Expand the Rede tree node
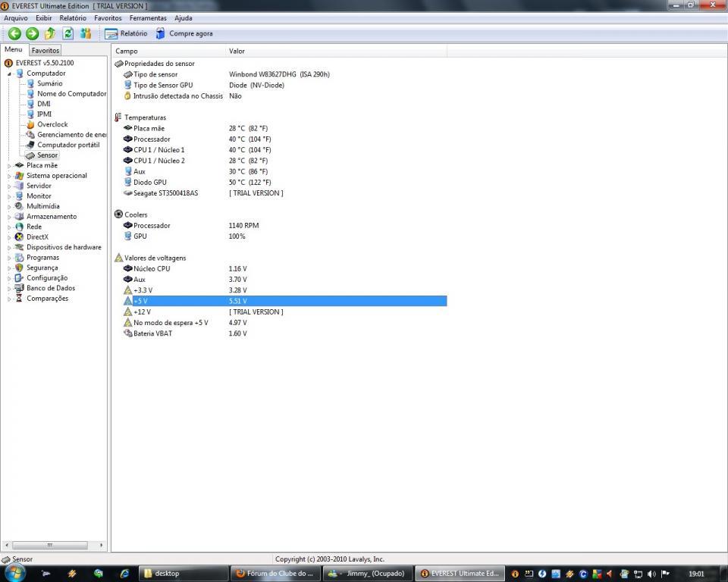728x582 pixels. point(9,227)
